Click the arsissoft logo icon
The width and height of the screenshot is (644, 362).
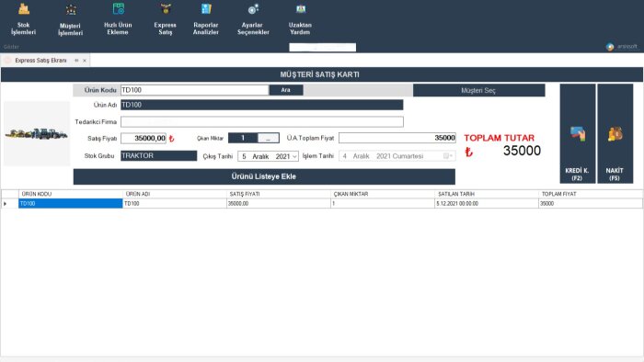tap(610, 47)
